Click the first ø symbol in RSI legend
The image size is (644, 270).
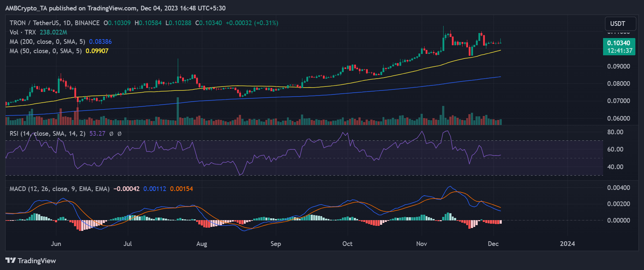coord(111,134)
